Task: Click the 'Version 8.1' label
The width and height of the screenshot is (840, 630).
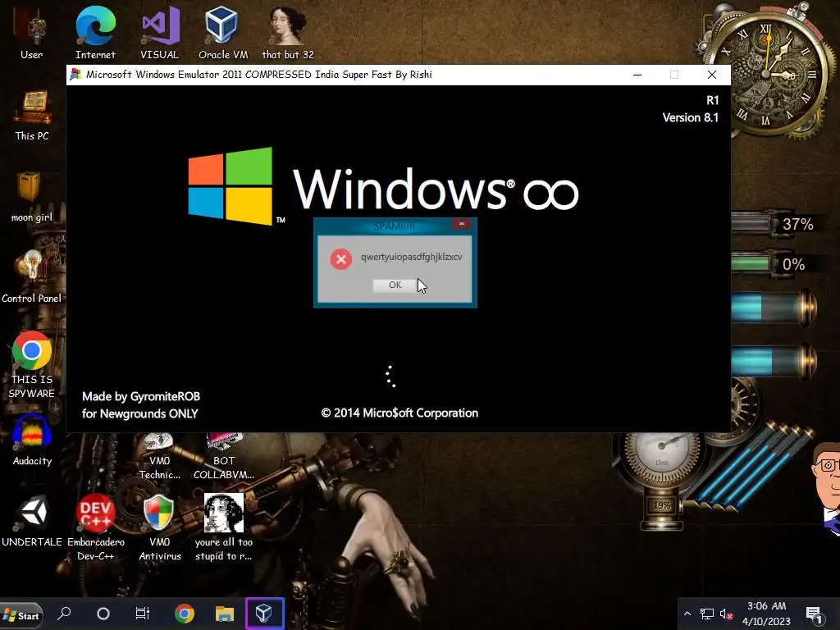Action: 691,118
